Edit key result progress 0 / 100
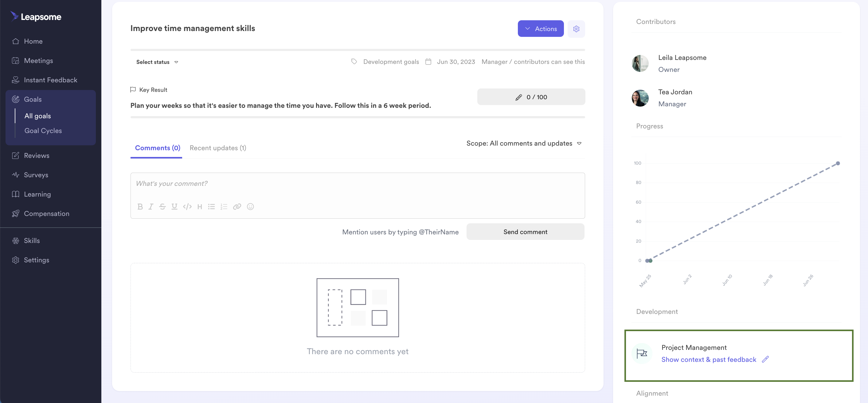 pos(531,97)
